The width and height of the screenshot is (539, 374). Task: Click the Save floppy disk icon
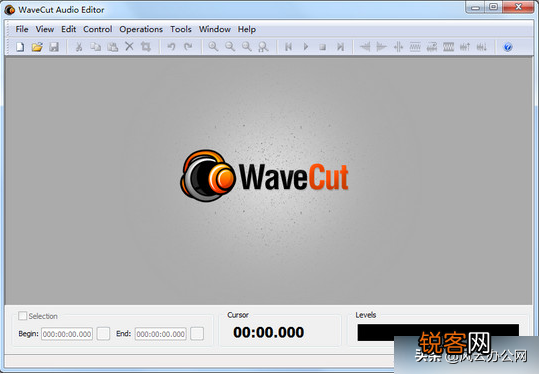pyautogui.click(x=54, y=46)
